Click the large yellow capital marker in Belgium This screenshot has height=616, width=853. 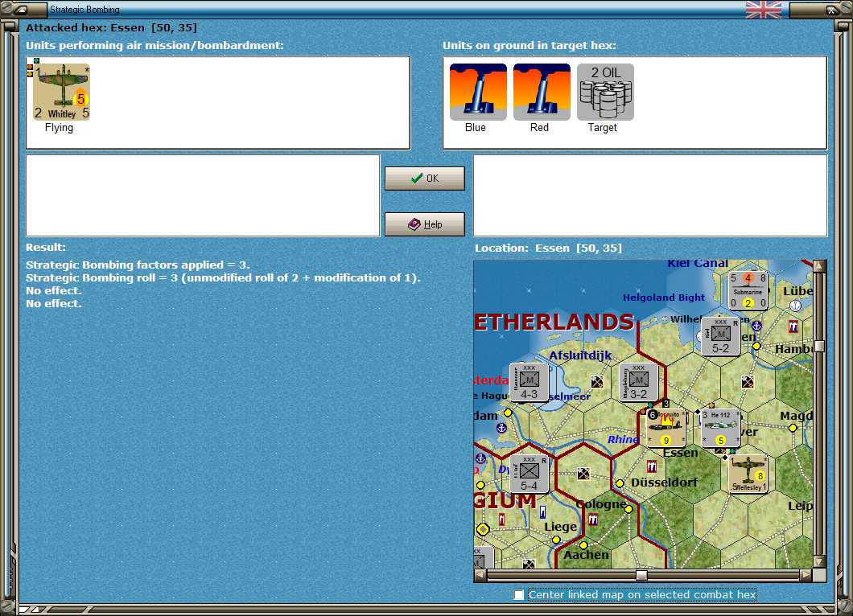pyautogui.click(x=483, y=529)
